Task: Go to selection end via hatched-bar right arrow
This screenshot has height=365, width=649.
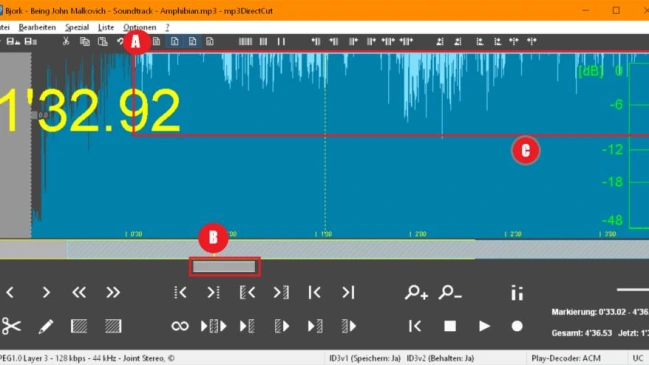Action: (281, 293)
